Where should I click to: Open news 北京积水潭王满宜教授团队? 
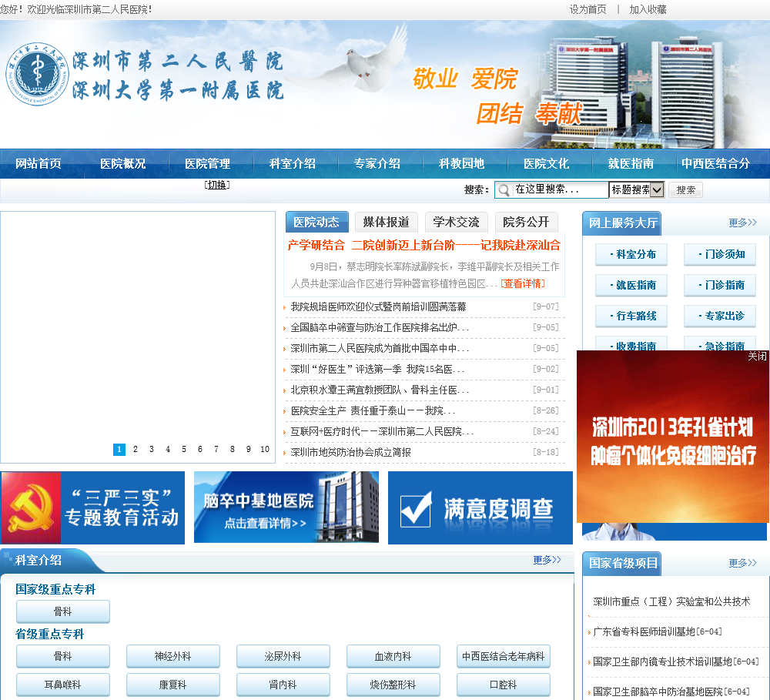coord(380,390)
